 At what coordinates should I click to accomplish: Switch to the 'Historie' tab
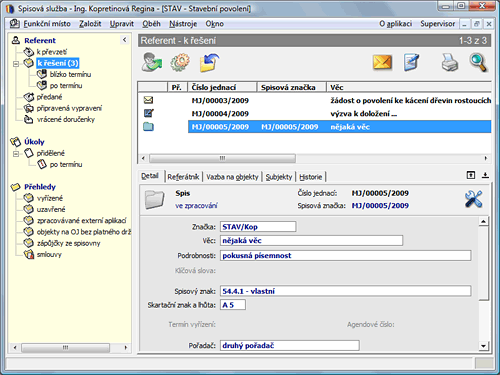click(311, 177)
